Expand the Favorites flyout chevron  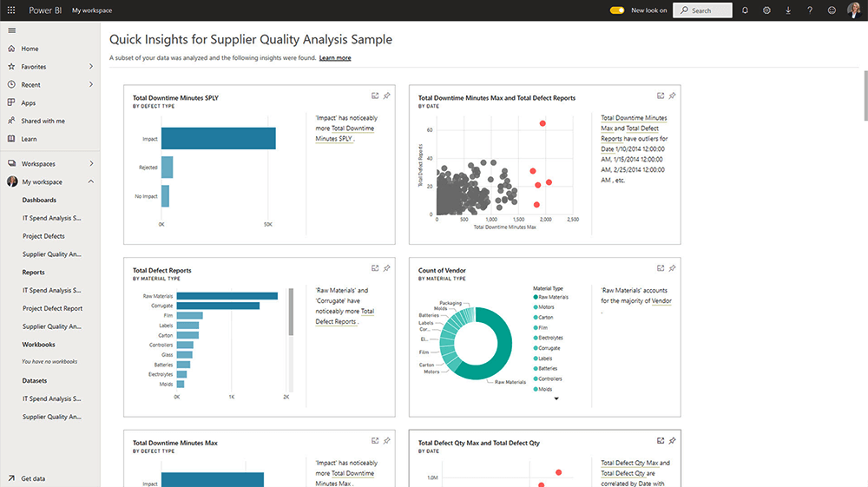(x=91, y=67)
